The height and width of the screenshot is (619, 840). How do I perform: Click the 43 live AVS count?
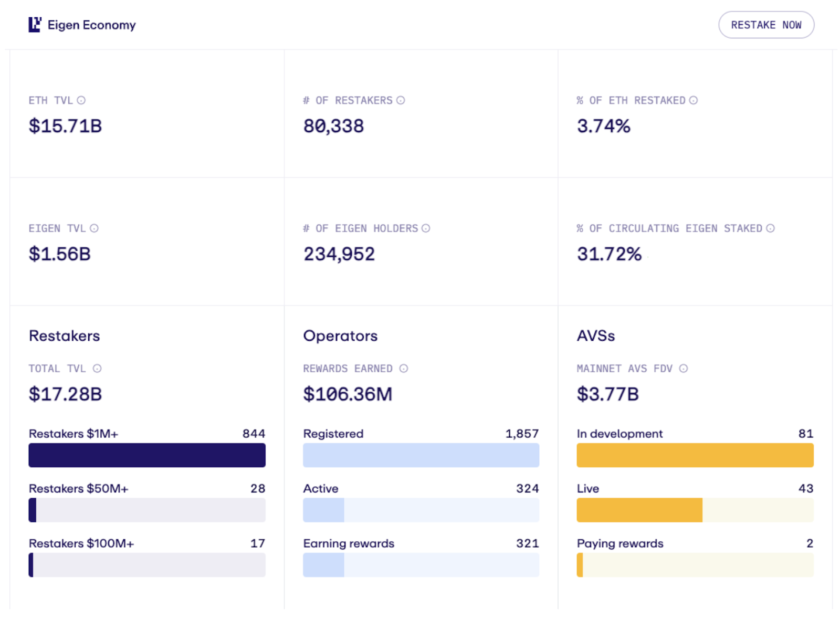[806, 489]
